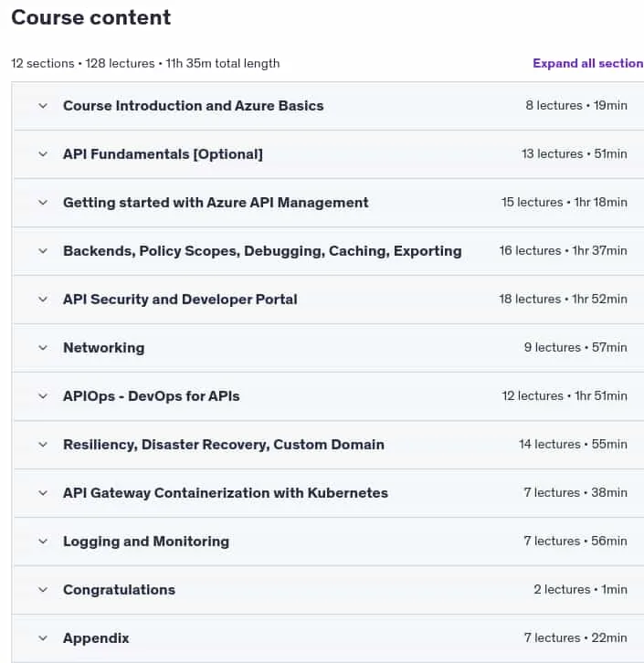Select the Congratulations section title
This screenshot has width=644, height=663.
pyautogui.click(x=120, y=590)
